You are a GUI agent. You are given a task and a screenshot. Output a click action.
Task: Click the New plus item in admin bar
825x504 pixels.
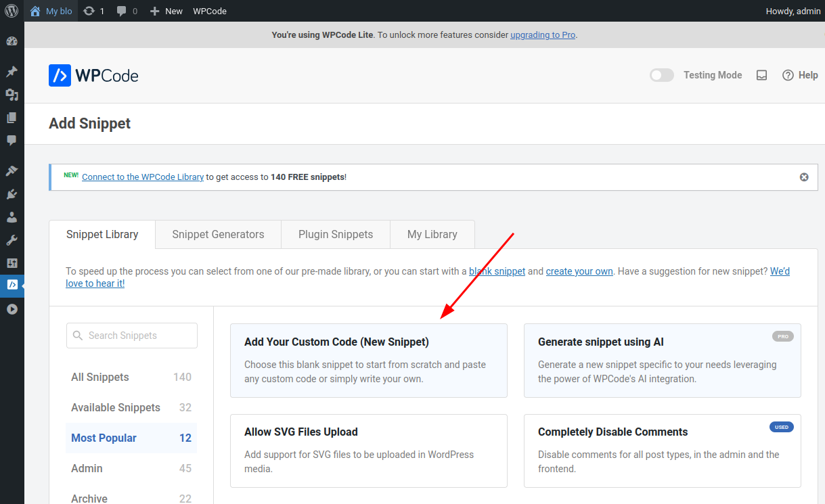(166, 11)
